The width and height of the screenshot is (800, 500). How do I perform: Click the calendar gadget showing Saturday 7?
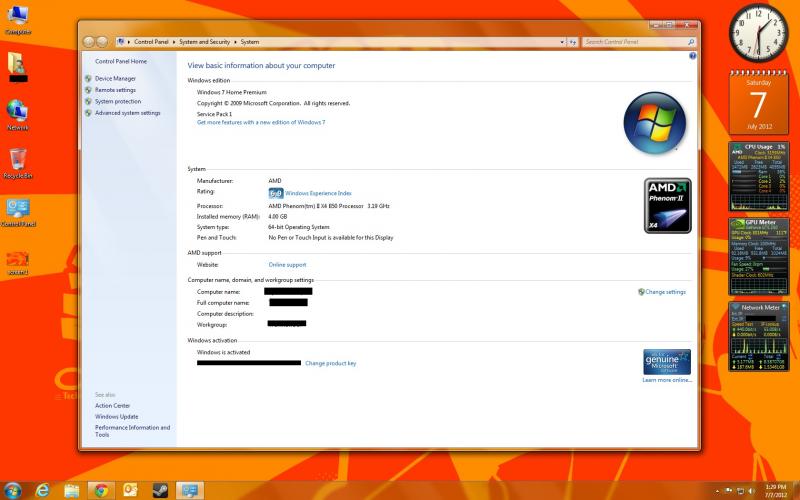click(x=759, y=103)
